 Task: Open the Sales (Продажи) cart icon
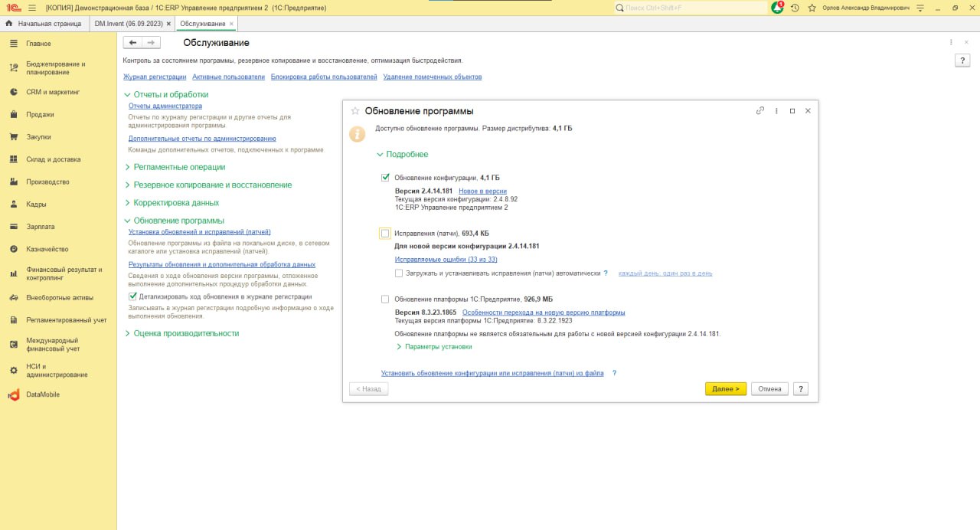pyautogui.click(x=14, y=115)
